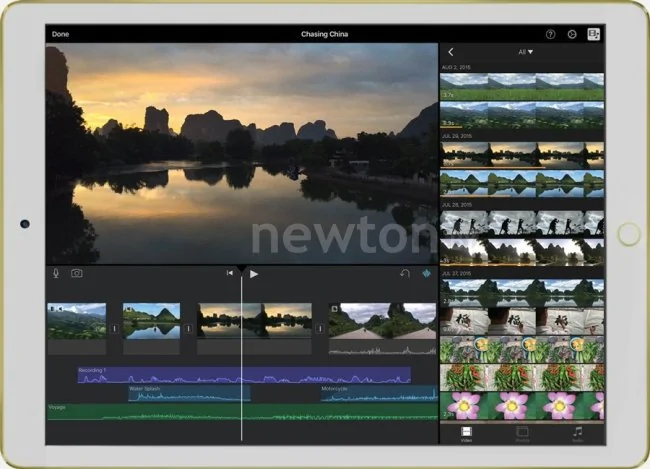Play the project preview

tap(254, 274)
